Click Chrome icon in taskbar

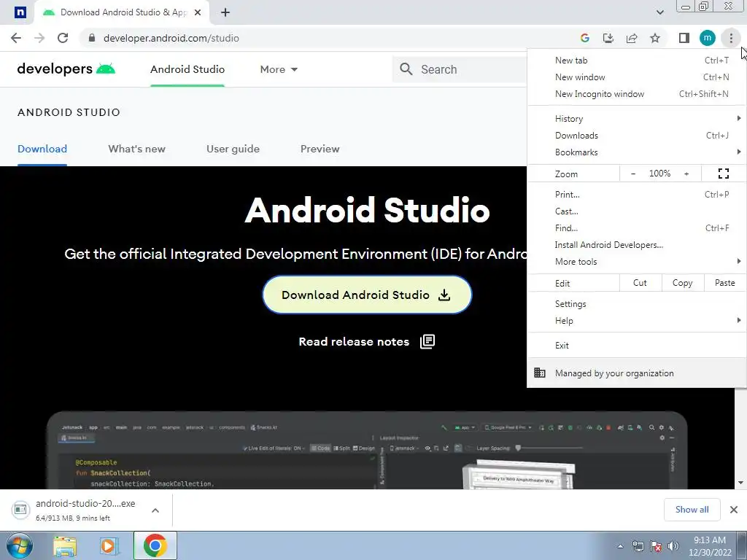point(155,545)
